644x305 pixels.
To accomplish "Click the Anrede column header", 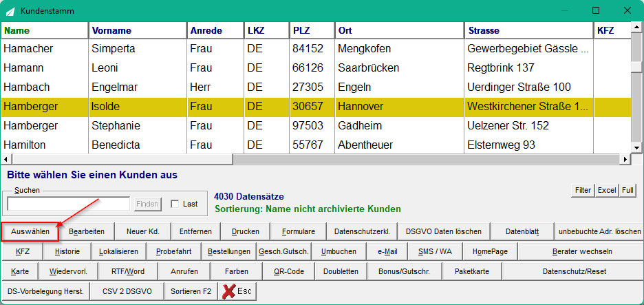I will (x=215, y=30).
